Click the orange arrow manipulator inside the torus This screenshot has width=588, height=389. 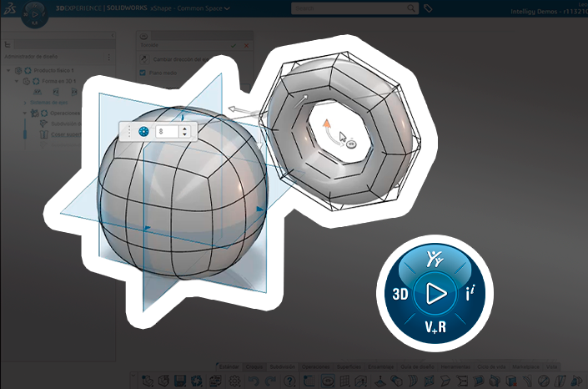(x=327, y=124)
